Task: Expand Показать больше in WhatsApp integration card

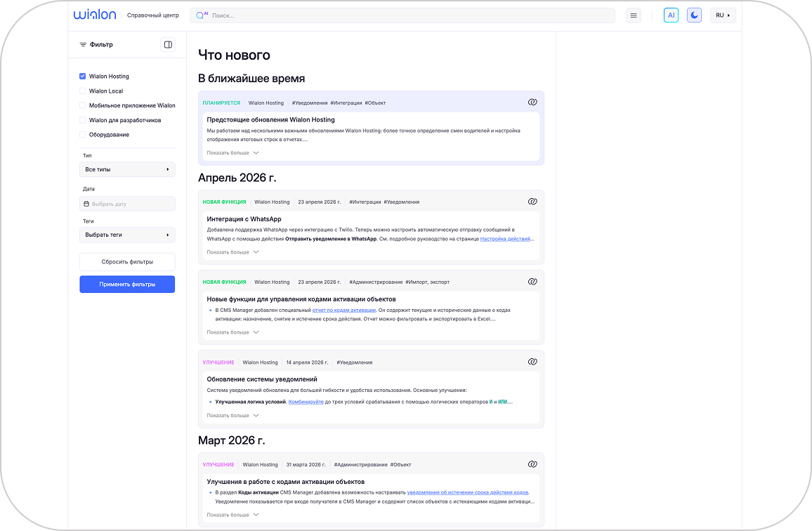Action: point(233,252)
